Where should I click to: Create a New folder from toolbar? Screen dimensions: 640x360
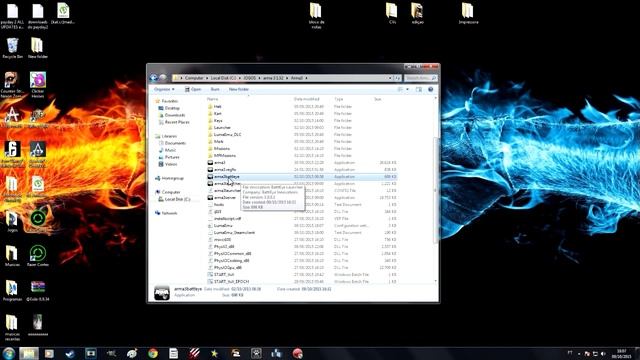point(239,89)
